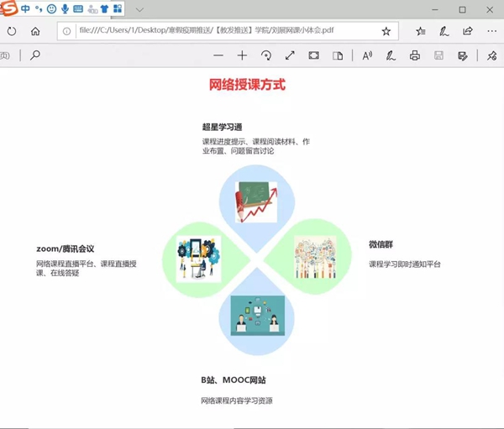Open the settings and more ellipsis

(x=491, y=31)
